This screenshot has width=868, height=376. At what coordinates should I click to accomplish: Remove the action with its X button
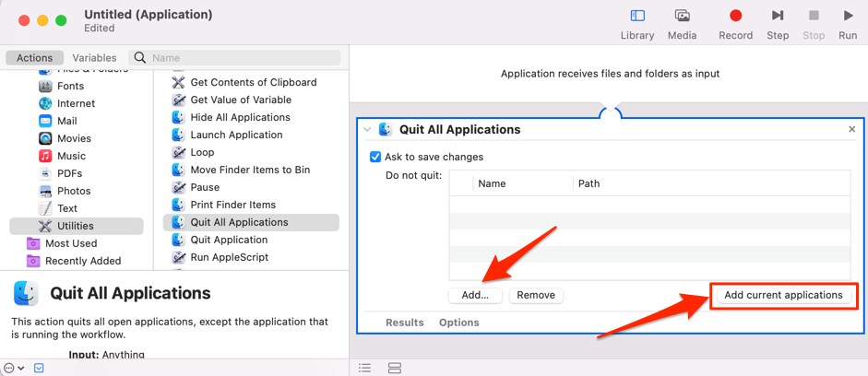tap(851, 130)
